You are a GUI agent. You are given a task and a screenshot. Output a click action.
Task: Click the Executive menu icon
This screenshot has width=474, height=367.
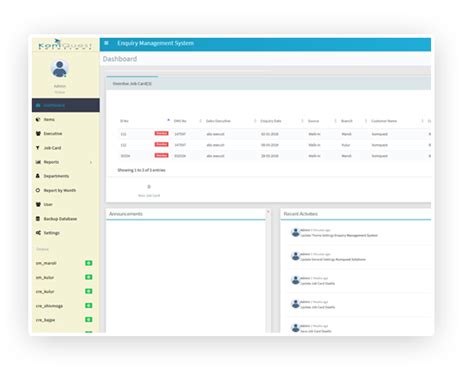(38, 133)
